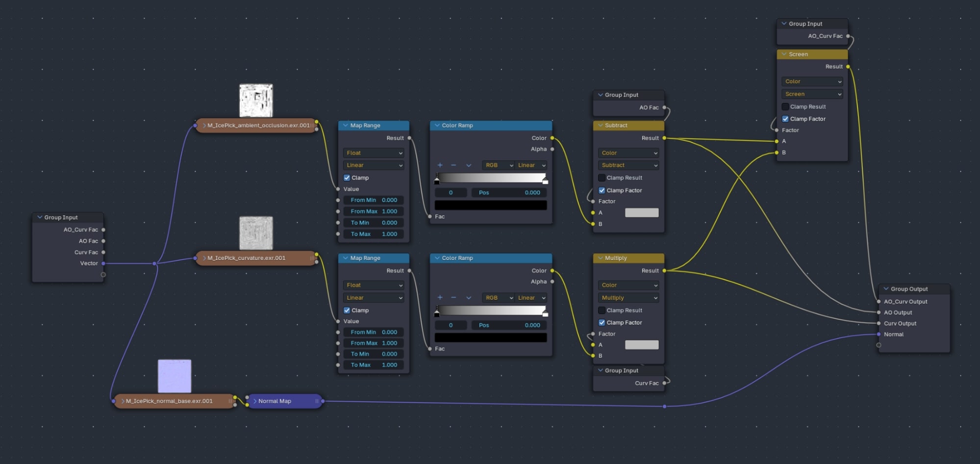Click the A color swatch in Subtract node
Image resolution: width=980 pixels, height=464 pixels.
(642, 213)
